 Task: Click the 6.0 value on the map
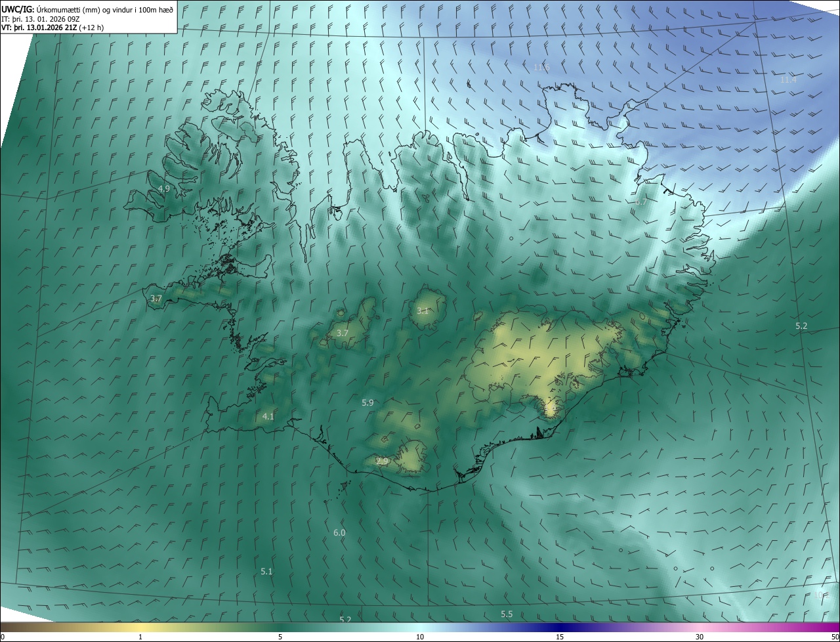tap(339, 533)
